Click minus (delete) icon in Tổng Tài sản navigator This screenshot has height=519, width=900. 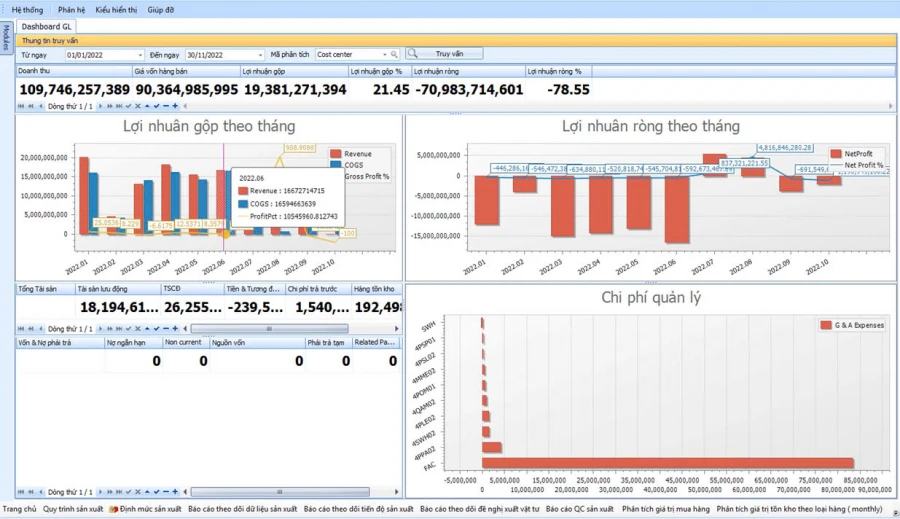[166, 329]
